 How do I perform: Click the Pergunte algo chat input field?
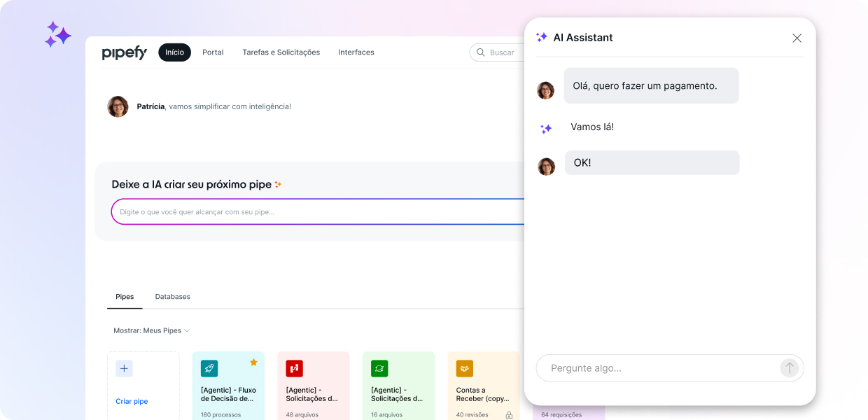coord(658,368)
